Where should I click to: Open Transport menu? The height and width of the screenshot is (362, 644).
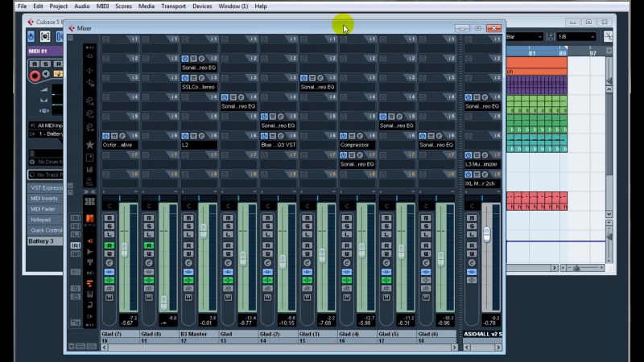click(173, 6)
